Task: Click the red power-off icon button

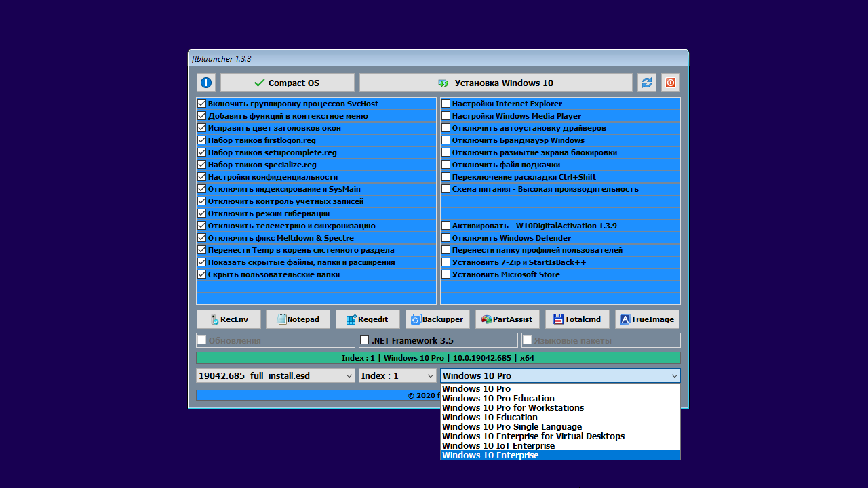Action: tap(670, 83)
